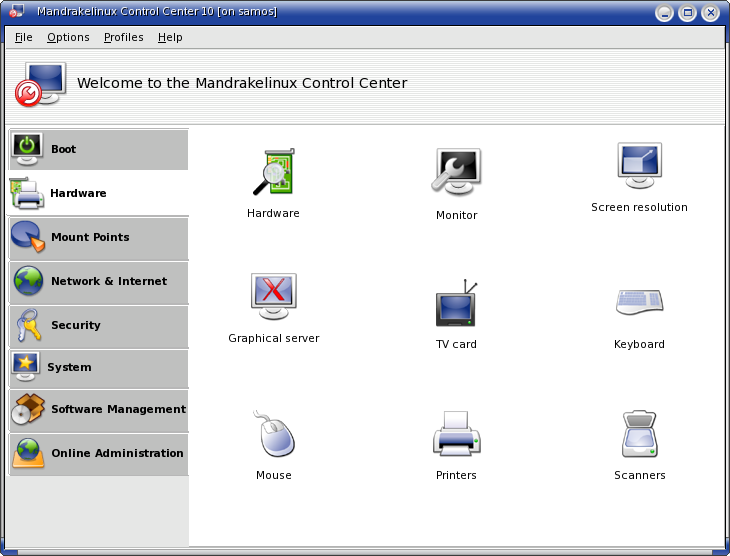The width and height of the screenshot is (730, 556).
Task: Click the Network & Internet globe icon
Action: pos(28,281)
